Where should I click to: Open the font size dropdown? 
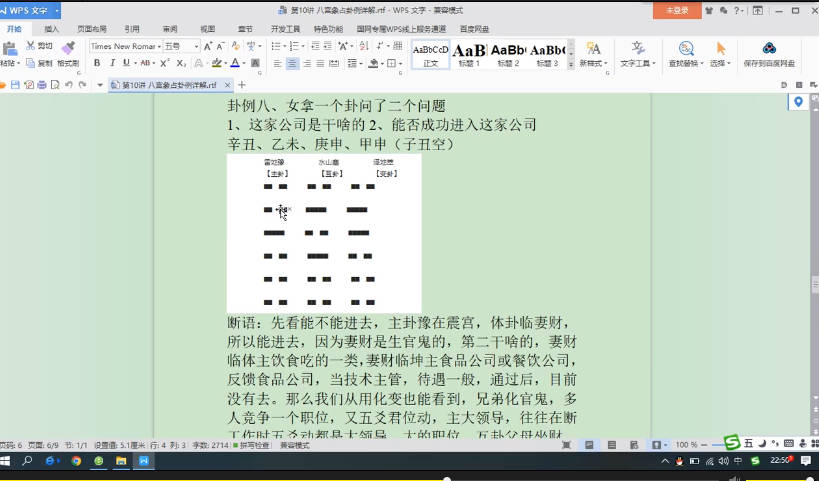pos(196,46)
